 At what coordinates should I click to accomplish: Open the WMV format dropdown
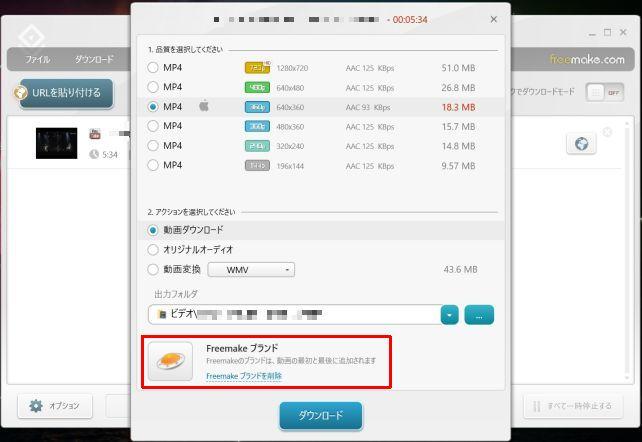251,270
